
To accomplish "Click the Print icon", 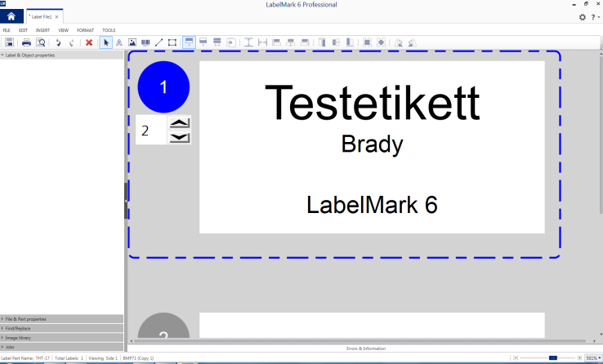I will point(26,42).
